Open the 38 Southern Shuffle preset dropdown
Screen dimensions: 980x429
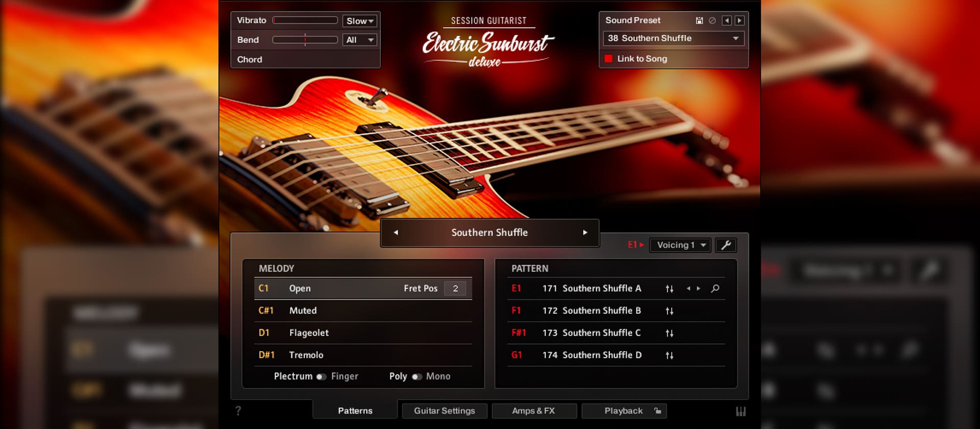pyautogui.click(x=674, y=38)
